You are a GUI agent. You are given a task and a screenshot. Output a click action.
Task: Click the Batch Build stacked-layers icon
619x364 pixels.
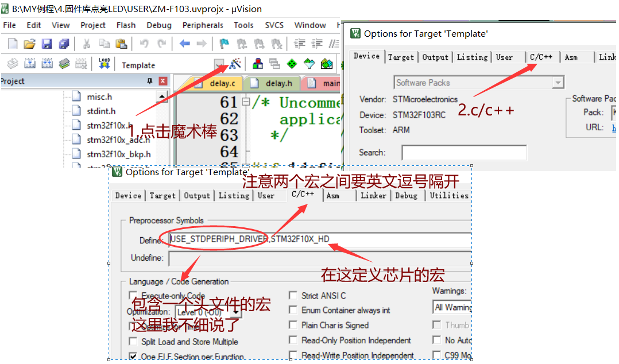click(x=64, y=64)
